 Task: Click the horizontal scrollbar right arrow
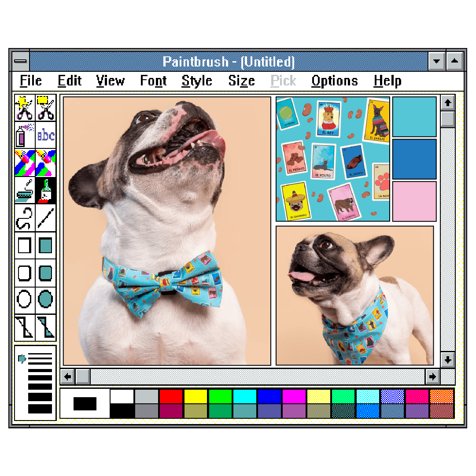(x=432, y=377)
